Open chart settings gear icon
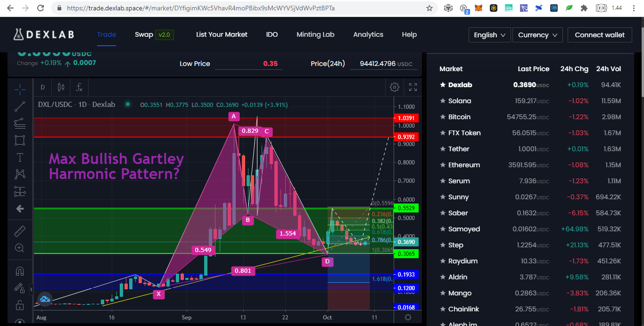The image size is (644, 326). point(395,87)
